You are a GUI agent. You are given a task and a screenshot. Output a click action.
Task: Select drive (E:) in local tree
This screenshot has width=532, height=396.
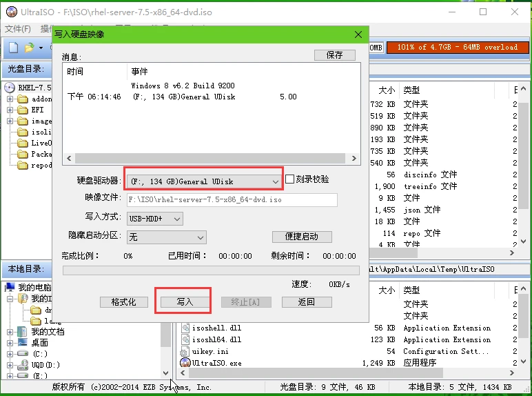point(32,375)
